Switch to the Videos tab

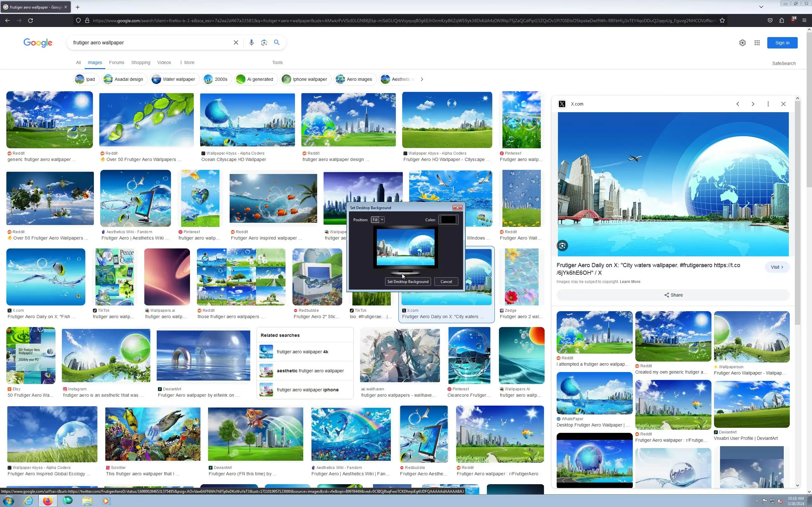click(x=164, y=62)
